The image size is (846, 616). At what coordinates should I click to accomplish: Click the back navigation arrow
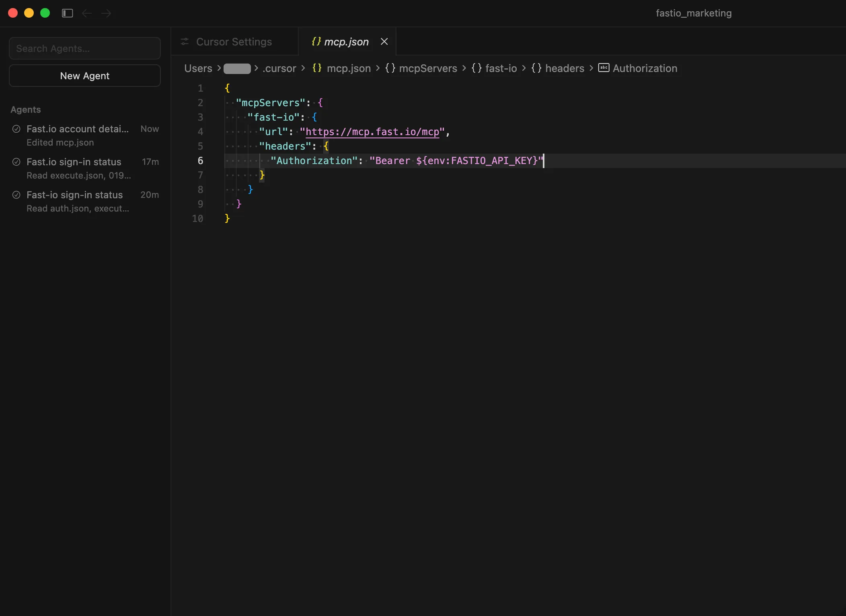(x=87, y=13)
